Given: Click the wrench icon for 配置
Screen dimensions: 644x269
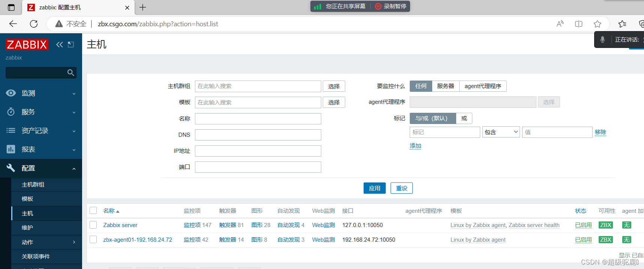Looking at the screenshot, I should (x=11, y=168).
